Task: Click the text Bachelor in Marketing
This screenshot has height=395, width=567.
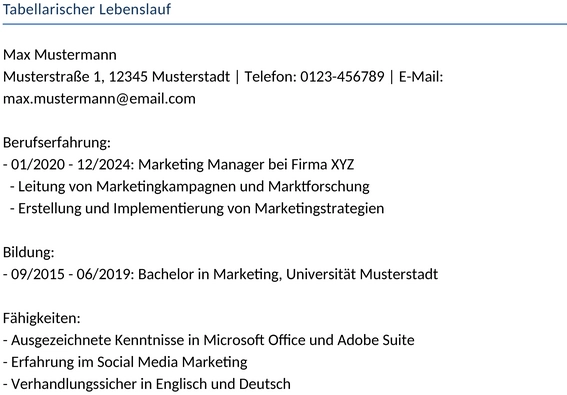Action: (x=210, y=274)
